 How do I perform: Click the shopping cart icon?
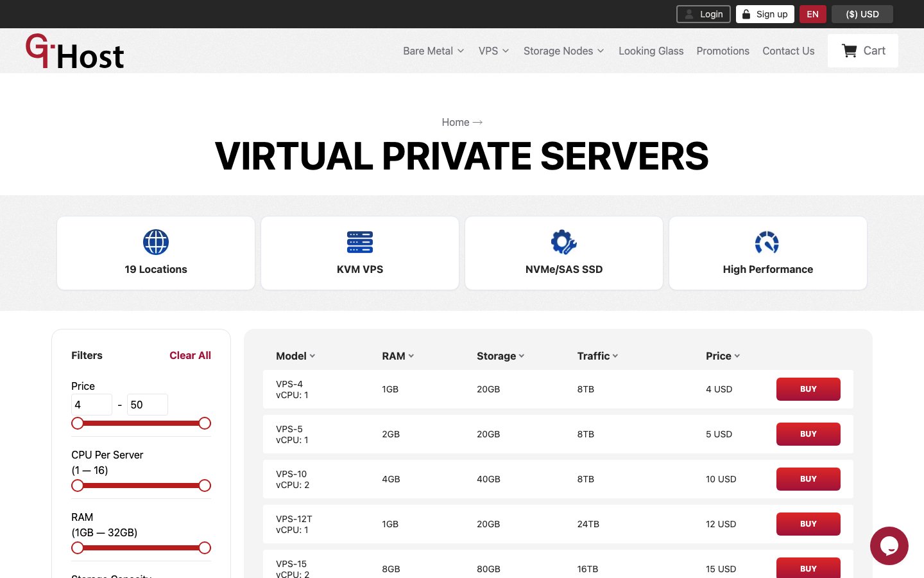tap(850, 51)
